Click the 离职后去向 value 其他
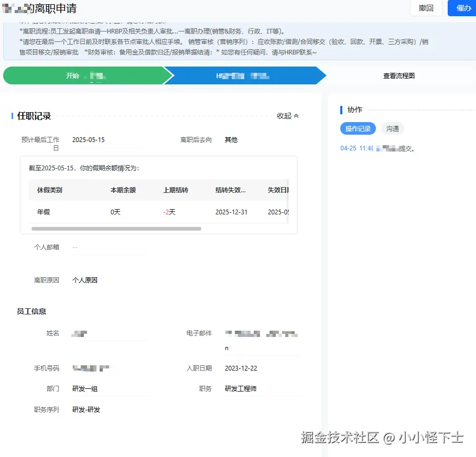The width and height of the screenshot is (476, 457). pyautogui.click(x=230, y=140)
